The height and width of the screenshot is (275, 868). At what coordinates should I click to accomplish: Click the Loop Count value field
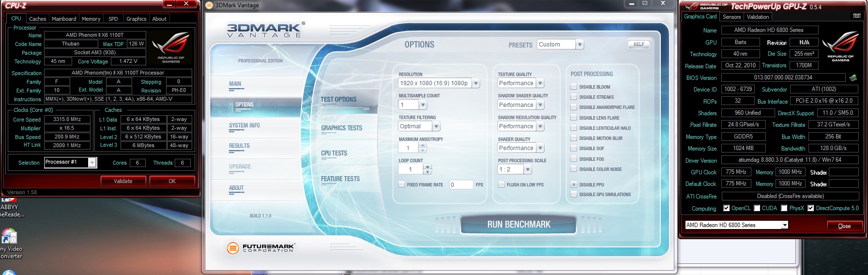[x=411, y=169]
